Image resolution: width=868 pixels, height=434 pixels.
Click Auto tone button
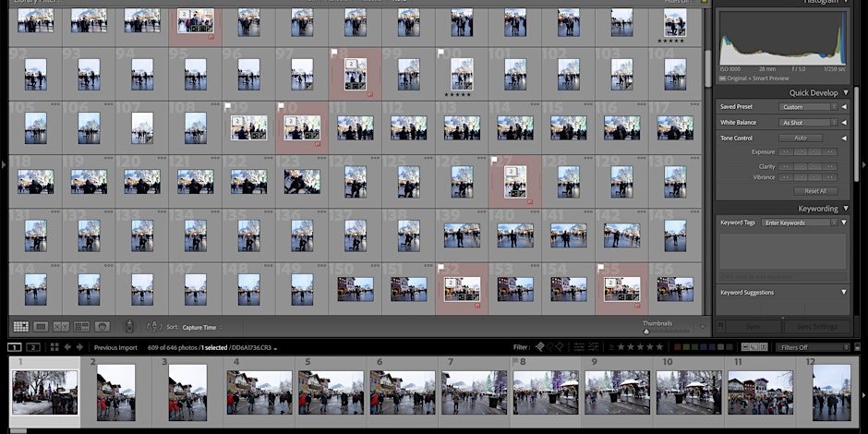tap(801, 138)
